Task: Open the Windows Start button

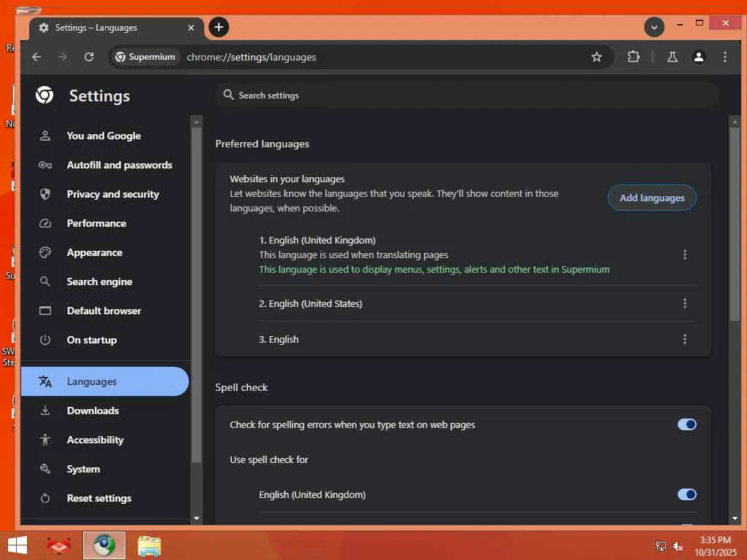Action: pyautogui.click(x=18, y=545)
